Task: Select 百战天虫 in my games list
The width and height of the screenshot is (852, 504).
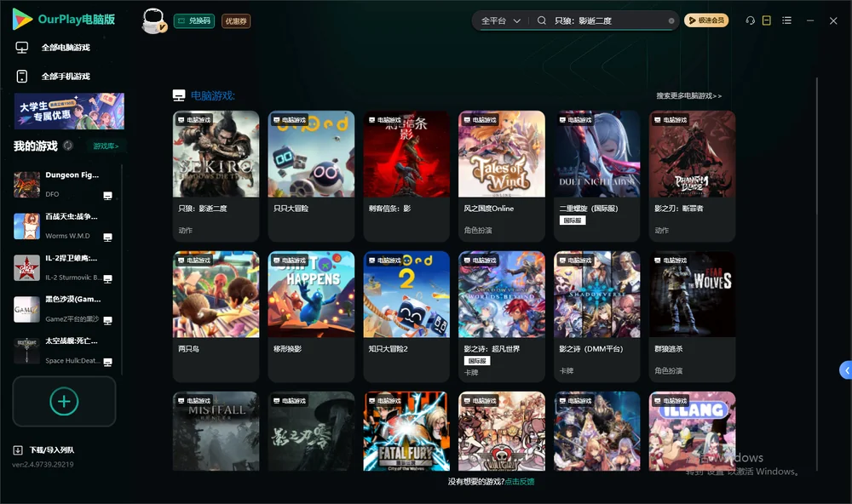Action: 63,226
